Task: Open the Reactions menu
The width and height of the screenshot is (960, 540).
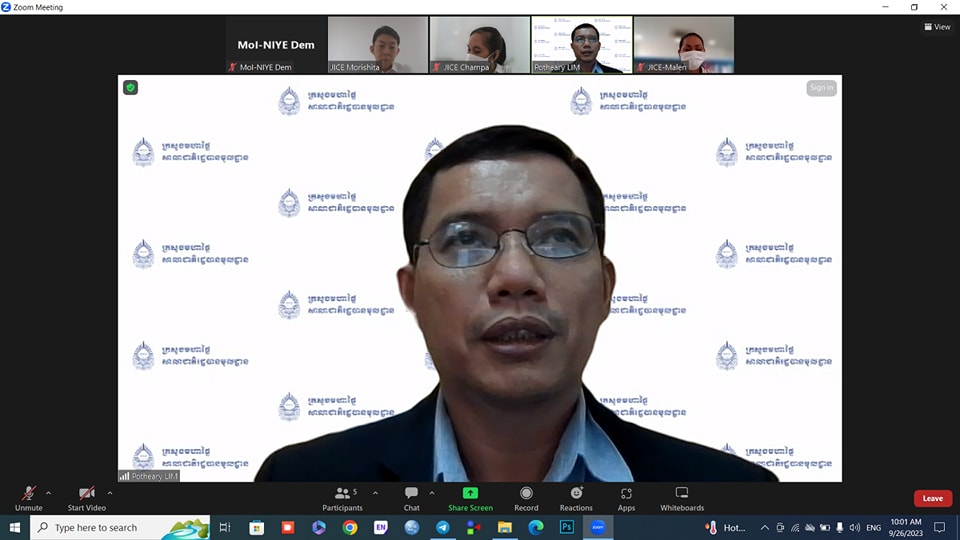Action: pyautogui.click(x=576, y=498)
